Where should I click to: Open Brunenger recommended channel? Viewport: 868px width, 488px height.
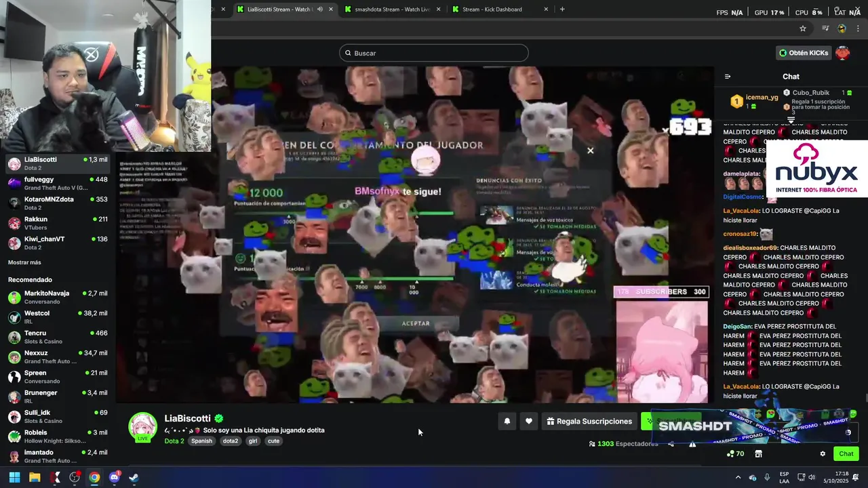point(58,396)
